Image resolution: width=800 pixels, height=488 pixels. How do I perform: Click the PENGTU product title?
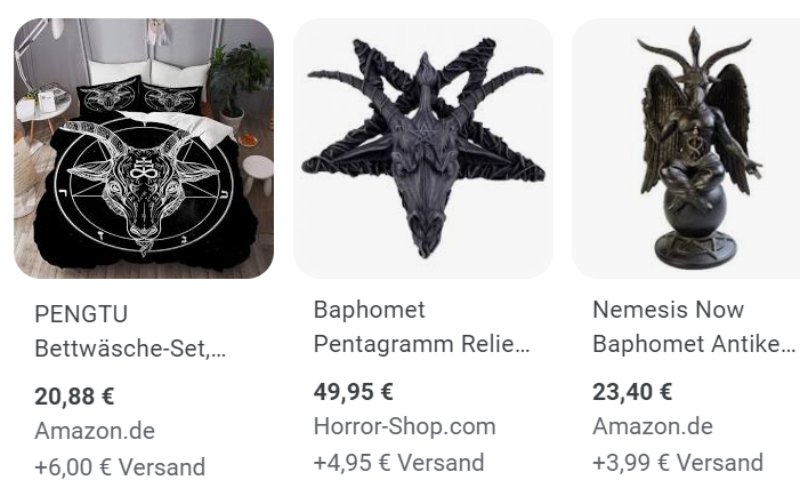(81, 314)
